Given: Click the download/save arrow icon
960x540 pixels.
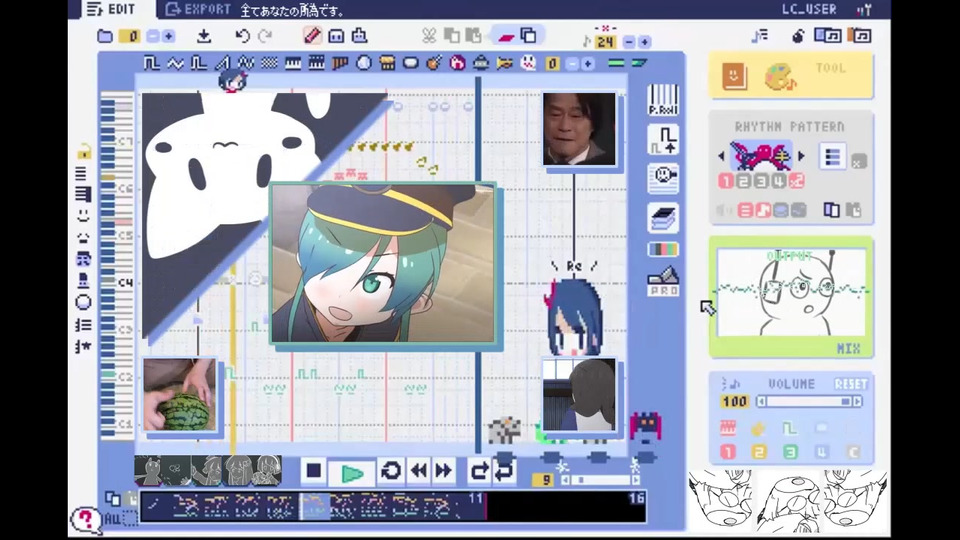Looking at the screenshot, I should point(204,37).
